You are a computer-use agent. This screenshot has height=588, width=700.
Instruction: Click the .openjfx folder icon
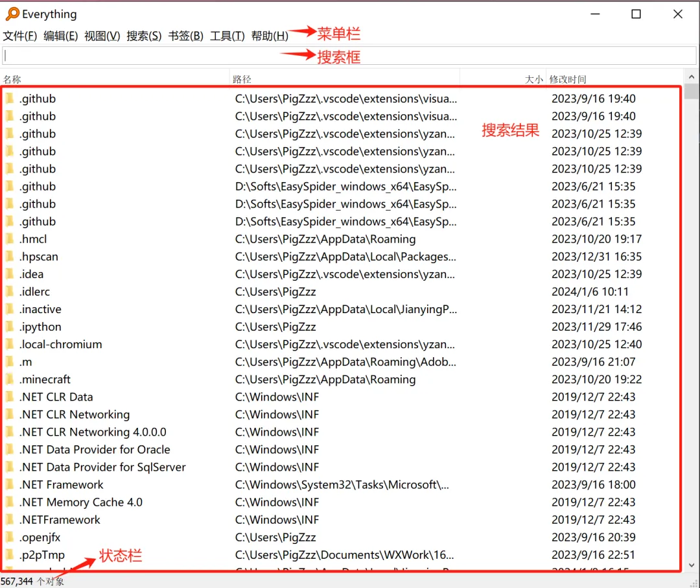pyautogui.click(x=10, y=537)
